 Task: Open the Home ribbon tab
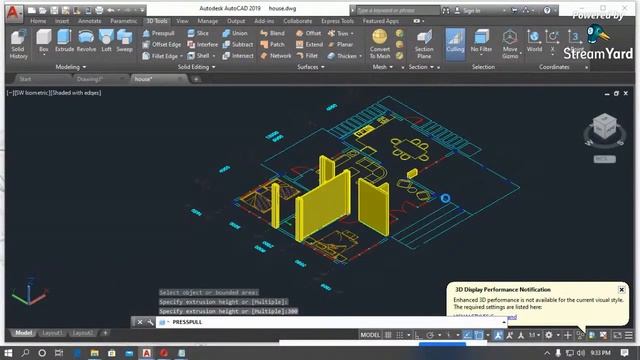[38, 21]
